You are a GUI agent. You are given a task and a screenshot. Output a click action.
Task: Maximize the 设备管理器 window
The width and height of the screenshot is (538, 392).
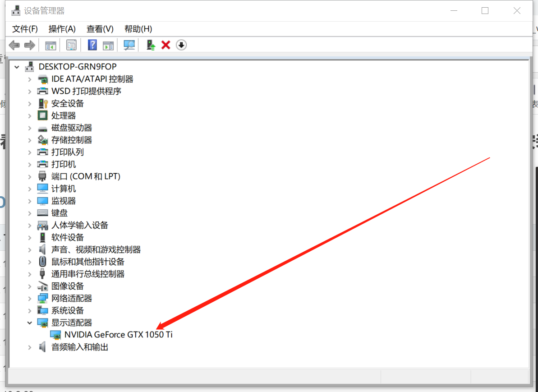coord(485,11)
